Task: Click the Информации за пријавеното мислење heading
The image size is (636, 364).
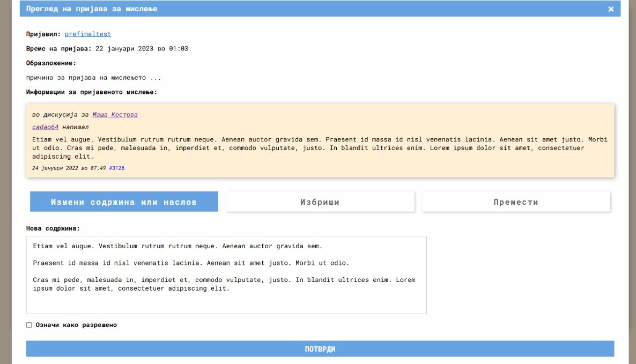Action: pyautogui.click(x=92, y=92)
